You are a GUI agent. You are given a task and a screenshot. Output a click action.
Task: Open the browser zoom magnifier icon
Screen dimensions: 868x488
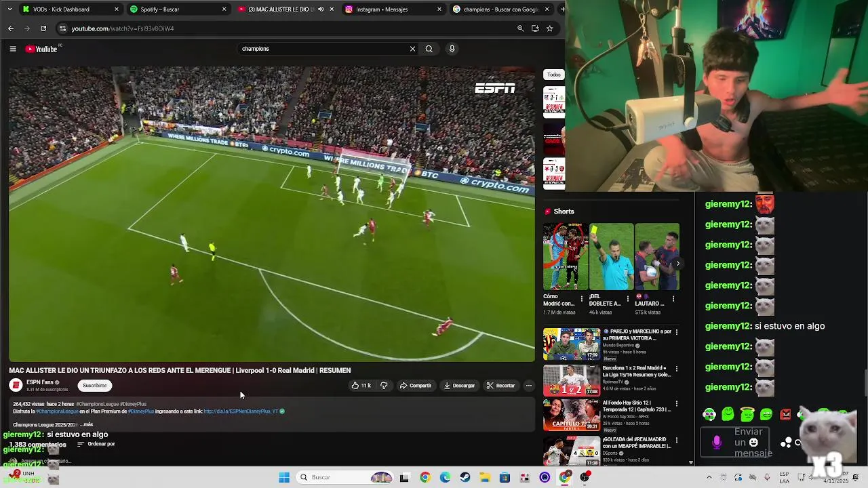click(x=520, y=28)
